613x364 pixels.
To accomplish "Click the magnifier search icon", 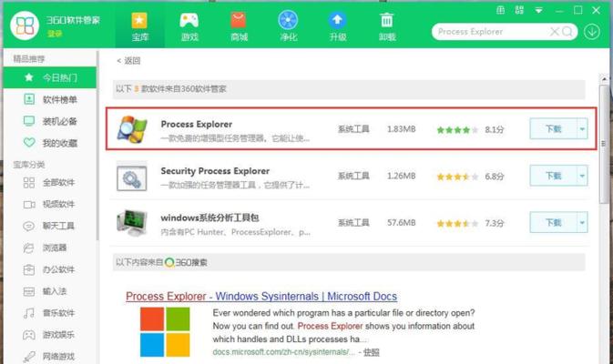I will click(x=567, y=32).
